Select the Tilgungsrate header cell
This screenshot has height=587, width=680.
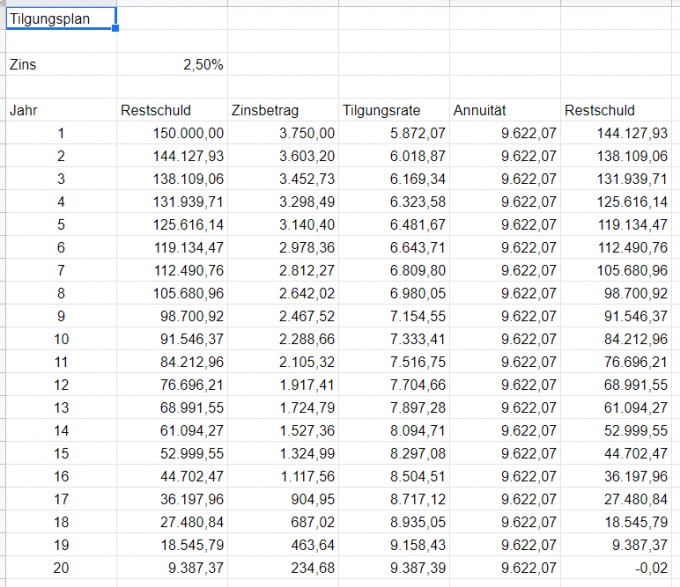coord(394,110)
